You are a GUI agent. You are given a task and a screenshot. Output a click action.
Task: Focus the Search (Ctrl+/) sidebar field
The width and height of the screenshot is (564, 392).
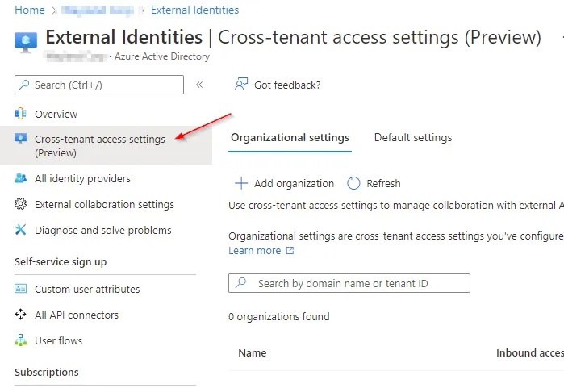99,85
